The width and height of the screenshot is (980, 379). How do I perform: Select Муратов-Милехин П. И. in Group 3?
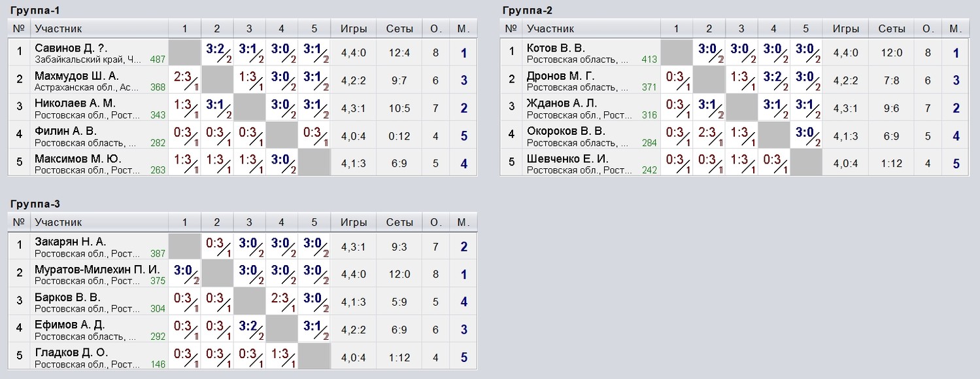[97, 269]
